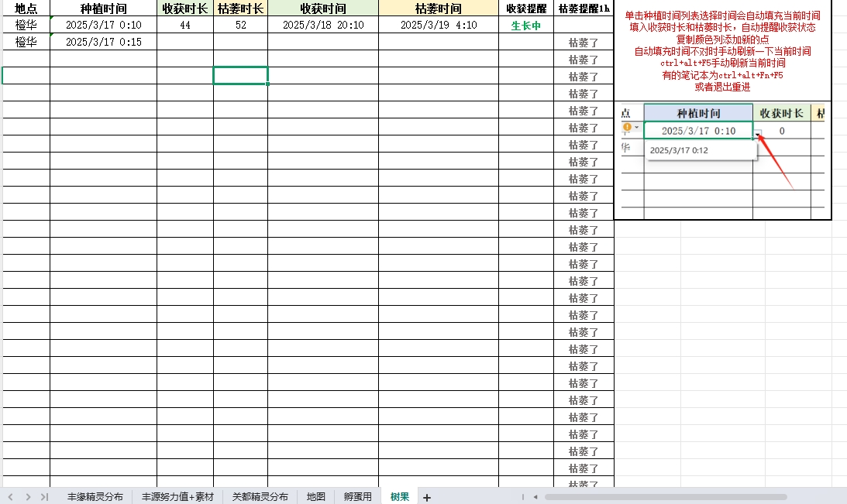Add a new sheet with plus icon
This screenshot has height=504, width=847.
pyautogui.click(x=426, y=497)
